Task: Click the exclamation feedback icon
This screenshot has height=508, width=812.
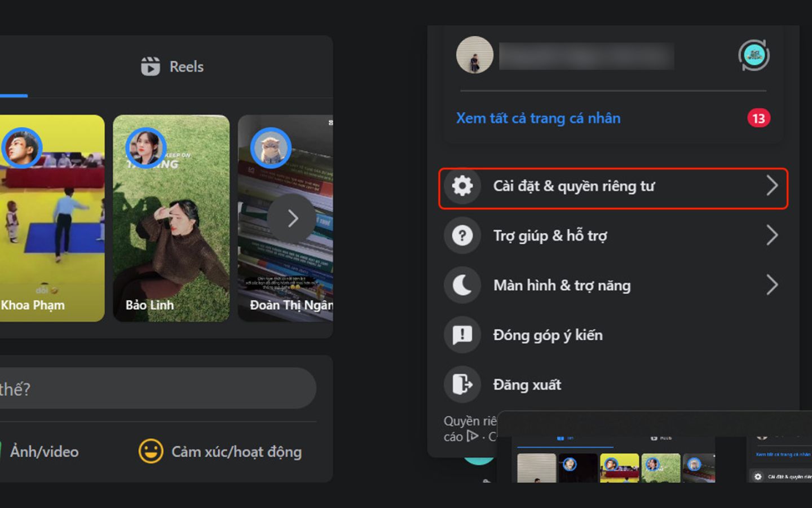Action: point(462,335)
